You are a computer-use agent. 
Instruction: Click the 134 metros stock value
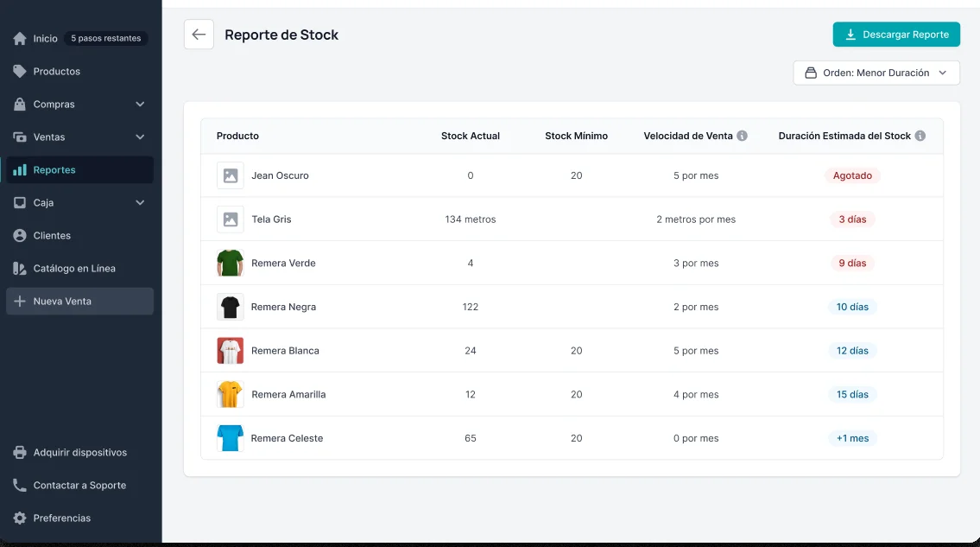pyautogui.click(x=470, y=219)
